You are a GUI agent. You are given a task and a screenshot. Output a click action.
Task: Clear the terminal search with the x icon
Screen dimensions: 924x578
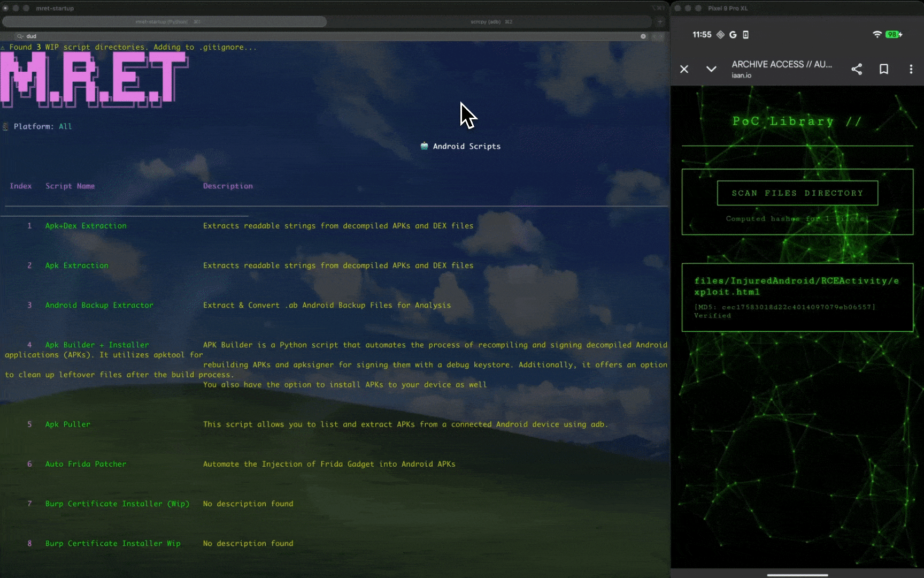643,36
